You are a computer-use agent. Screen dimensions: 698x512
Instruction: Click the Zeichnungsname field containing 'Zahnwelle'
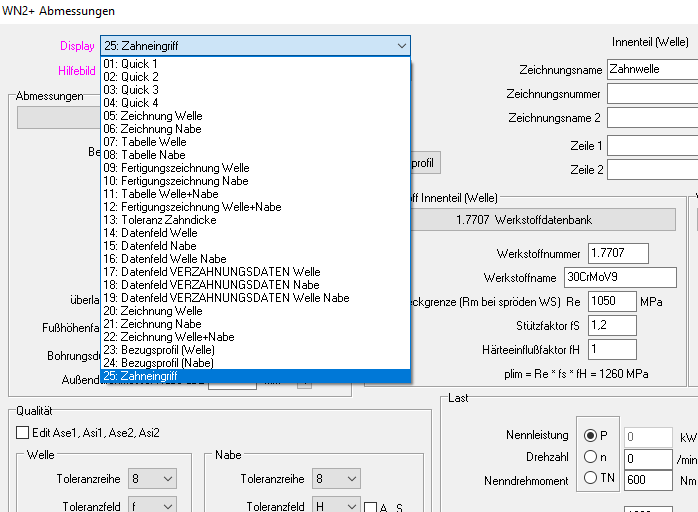tap(651, 70)
